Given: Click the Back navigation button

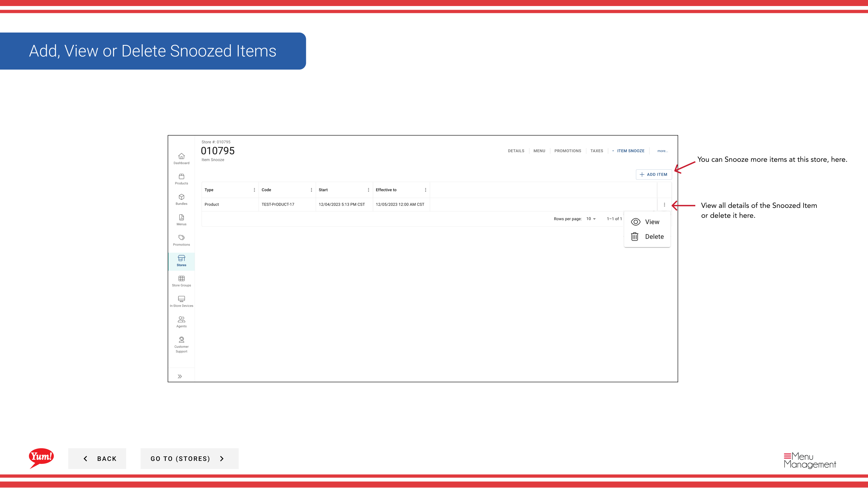Looking at the screenshot, I should 97,459.
